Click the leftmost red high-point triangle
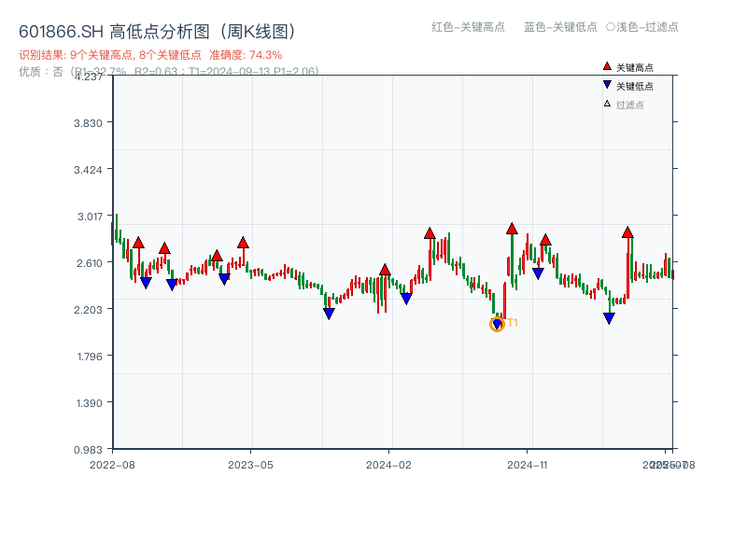Screen dimensions: 747x560 coord(138,244)
